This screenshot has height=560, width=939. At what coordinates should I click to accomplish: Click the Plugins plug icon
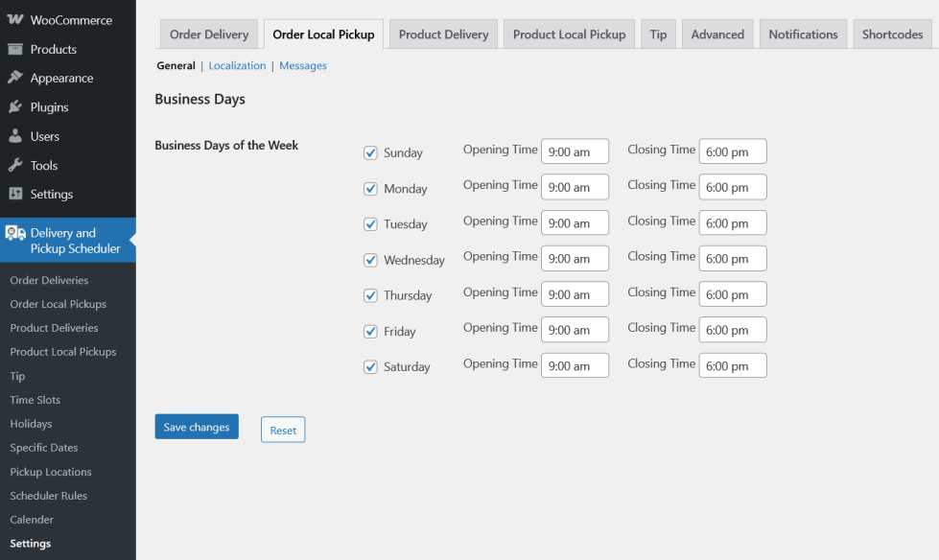pyautogui.click(x=15, y=107)
